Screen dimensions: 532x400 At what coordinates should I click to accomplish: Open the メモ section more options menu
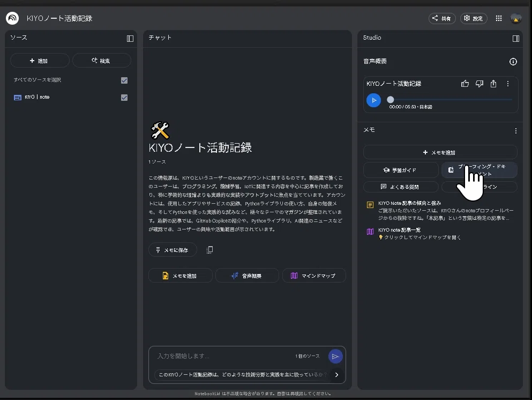coord(516,131)
